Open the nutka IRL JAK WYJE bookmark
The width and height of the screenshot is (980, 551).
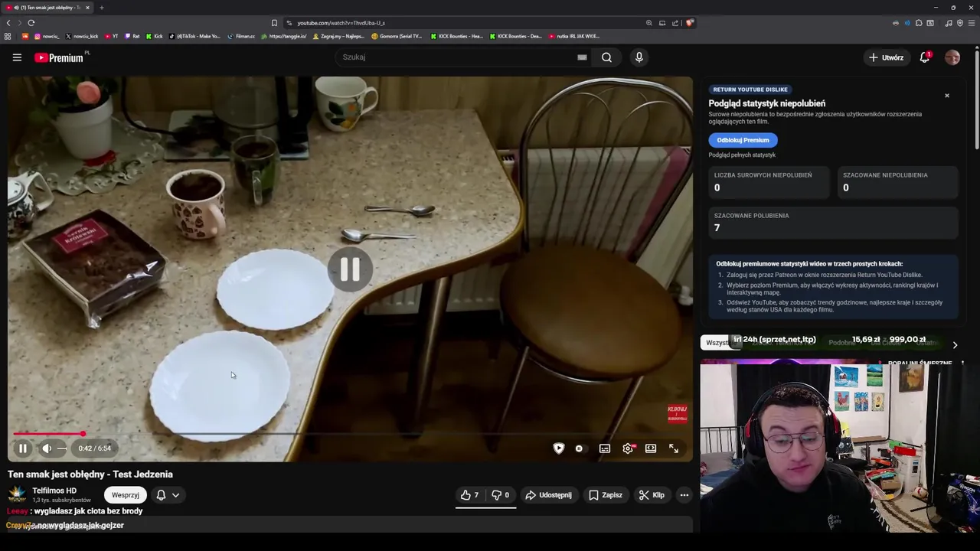tap(574, 36)
